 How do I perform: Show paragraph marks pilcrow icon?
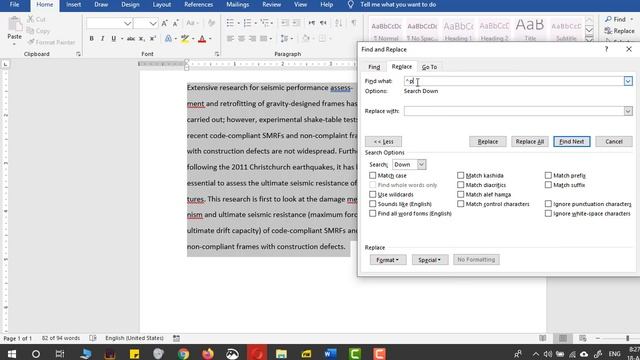[x=354, y=23]
